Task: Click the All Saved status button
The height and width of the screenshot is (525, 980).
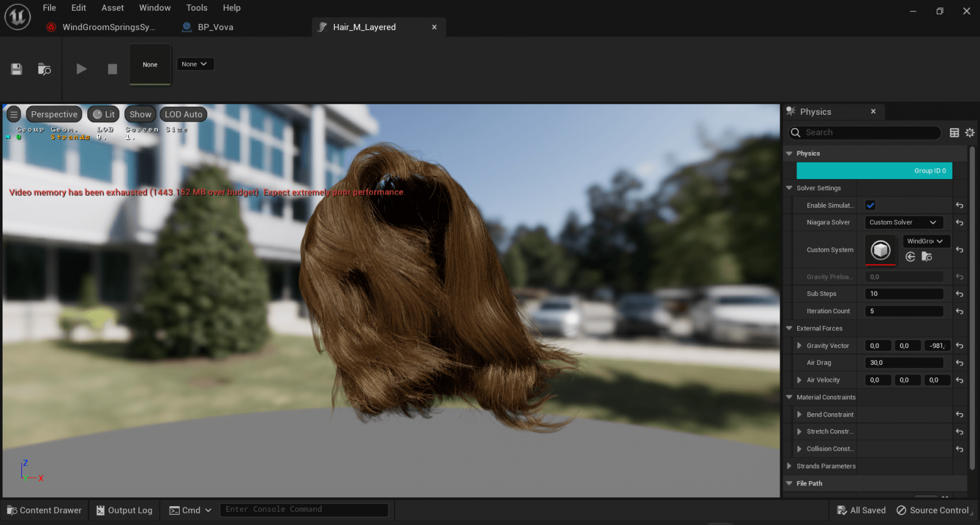Action: click(861, 510)
